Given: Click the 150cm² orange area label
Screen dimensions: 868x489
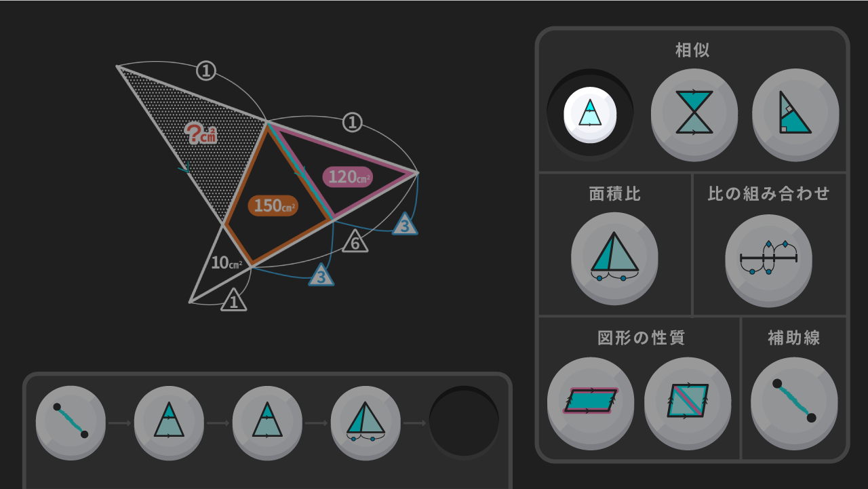Looking at the screenshot, I should pos(273,206).
